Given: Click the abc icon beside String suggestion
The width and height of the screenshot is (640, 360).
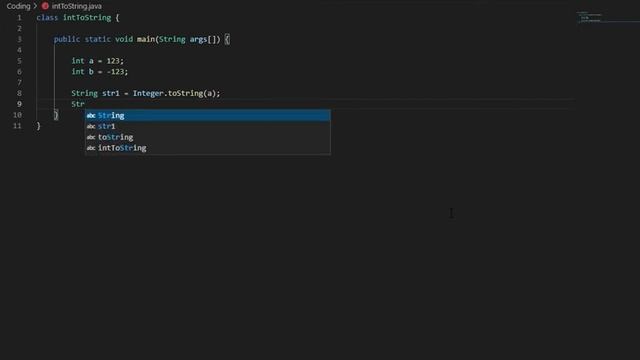Looking at the screenshot, I should pos(91,116).
